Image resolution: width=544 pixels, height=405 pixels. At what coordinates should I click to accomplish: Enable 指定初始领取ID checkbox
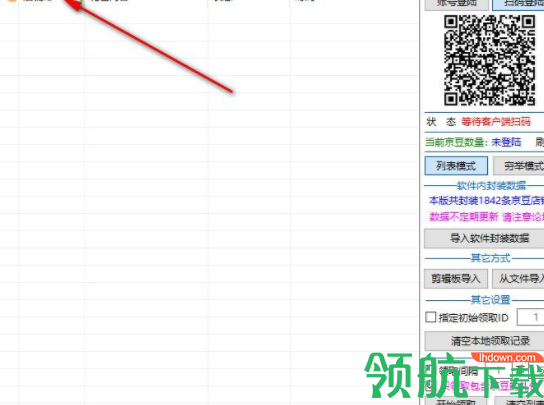click(x=431, y=317)
